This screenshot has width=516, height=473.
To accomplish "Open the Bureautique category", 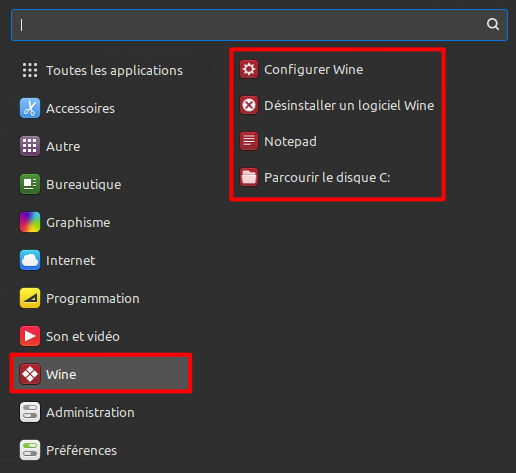I will (x=102, y=184).
